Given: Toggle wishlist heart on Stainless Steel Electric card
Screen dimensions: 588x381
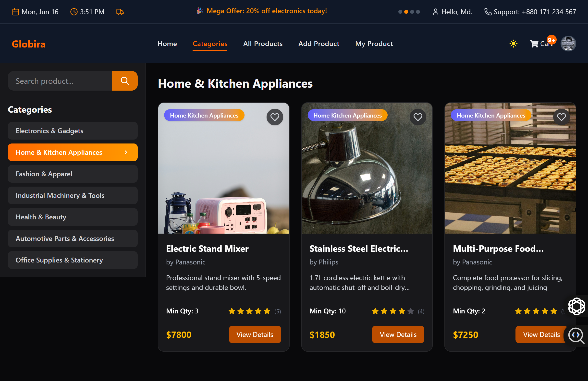Looking at the screenshot, I should (x=418, y=117).
